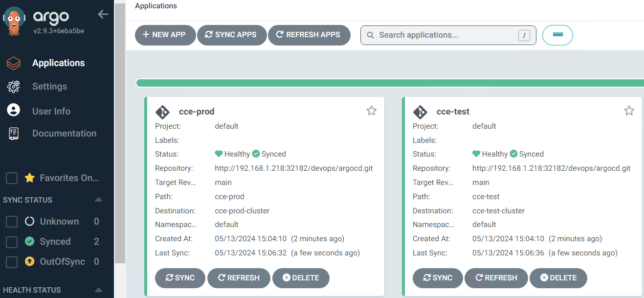The image size is (644, 298).
Task: Check the OutOfSync status filter
Action: tap(12, 262)
